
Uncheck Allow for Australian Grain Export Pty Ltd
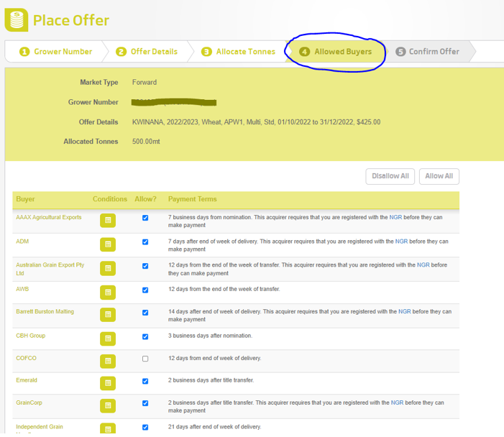[145, 266]
